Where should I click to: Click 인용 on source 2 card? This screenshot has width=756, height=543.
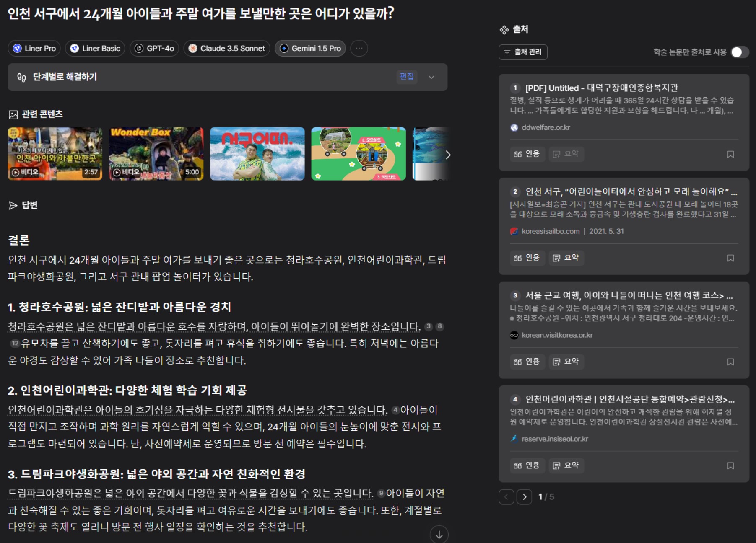pyautogui.click(x=527, y=258)
